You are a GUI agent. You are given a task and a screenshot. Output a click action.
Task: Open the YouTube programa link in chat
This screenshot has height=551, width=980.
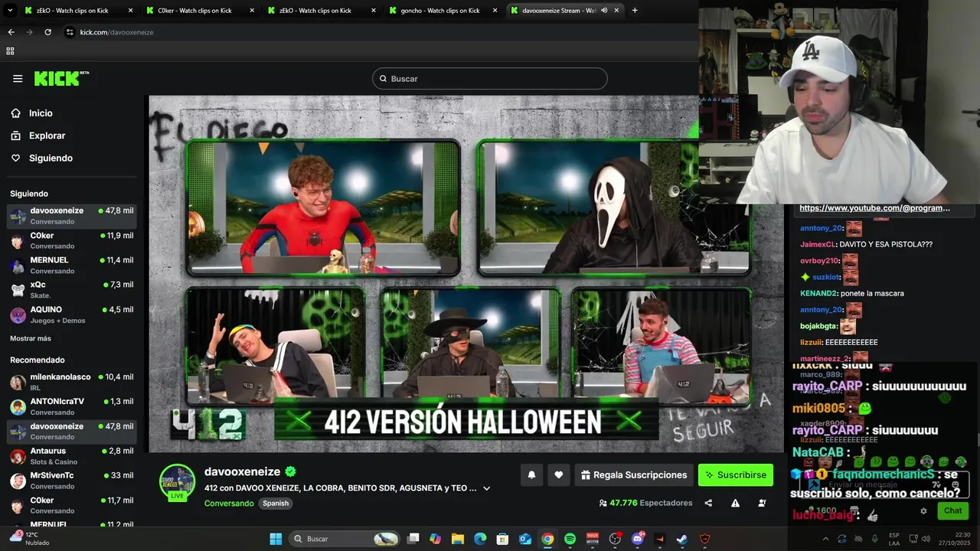point(874,208)
